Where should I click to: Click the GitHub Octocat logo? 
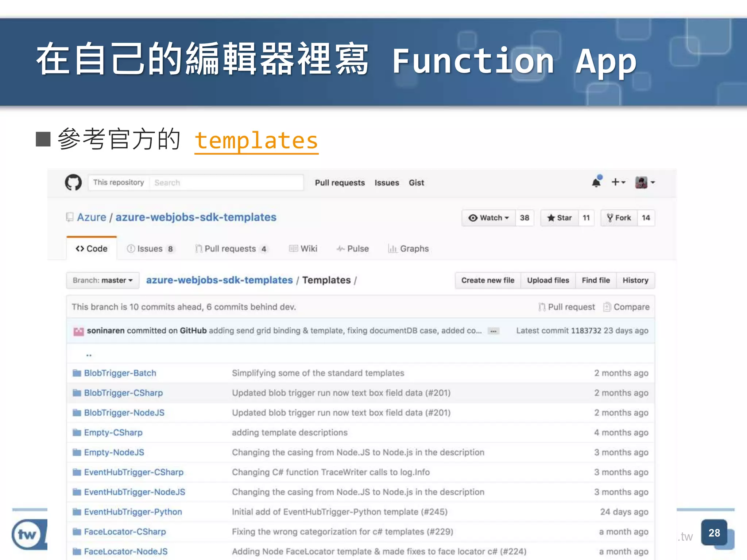click(x=73, y=182)
